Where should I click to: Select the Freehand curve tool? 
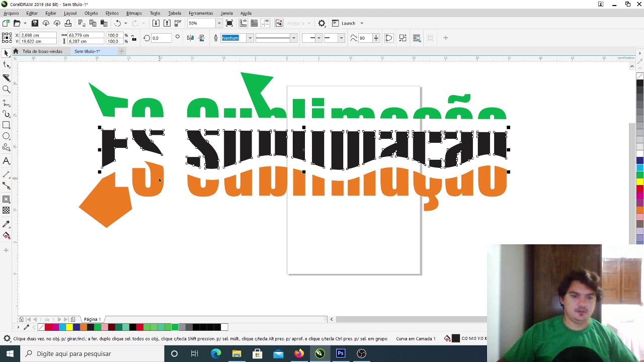click(x=6, y=102)
